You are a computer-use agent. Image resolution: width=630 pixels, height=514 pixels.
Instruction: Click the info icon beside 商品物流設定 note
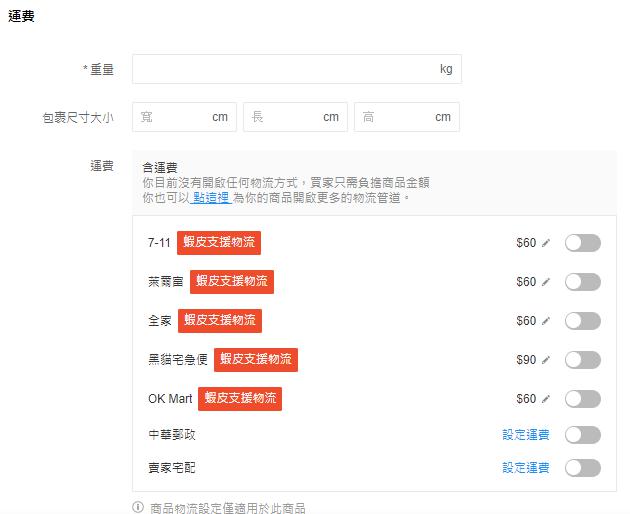138,507
